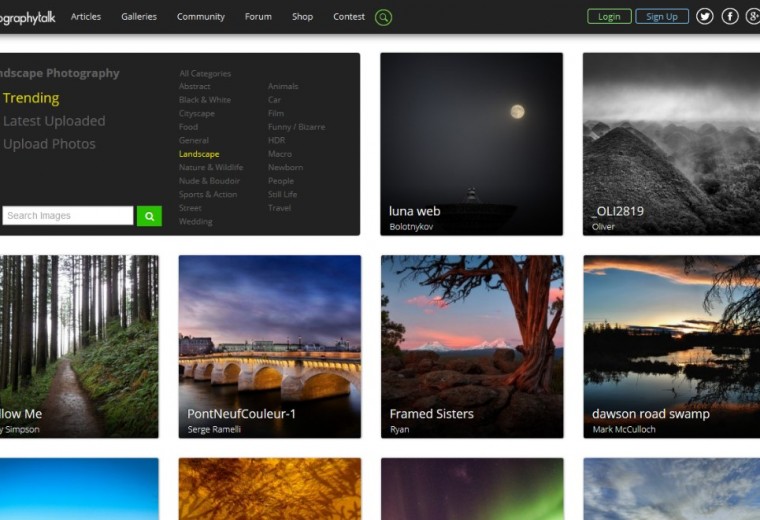
Task: Choose the Abstract category
Action: tap(194, 86)
